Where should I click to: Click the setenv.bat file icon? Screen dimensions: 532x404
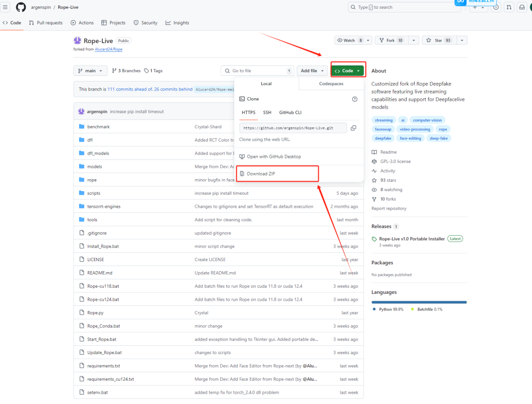coord(82,392)
